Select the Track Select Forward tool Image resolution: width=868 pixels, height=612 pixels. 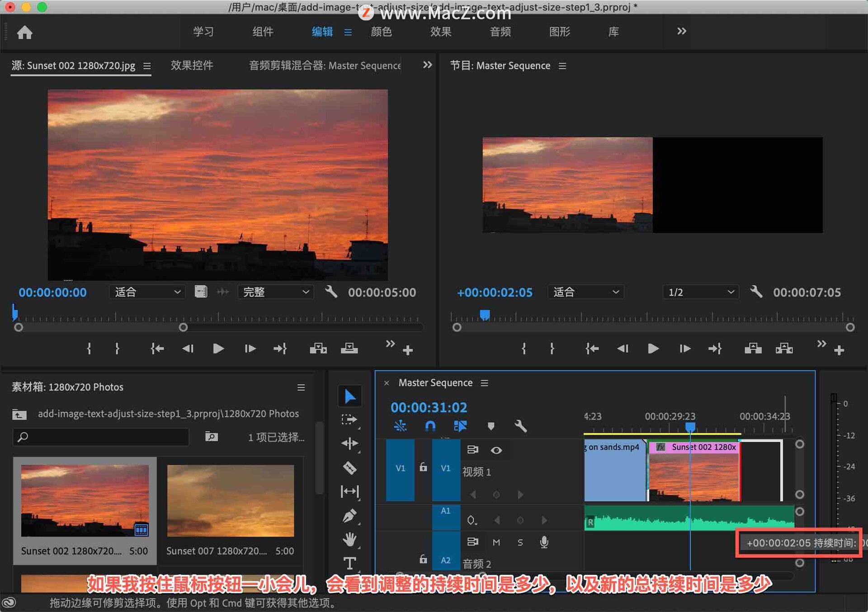[349, 420]
